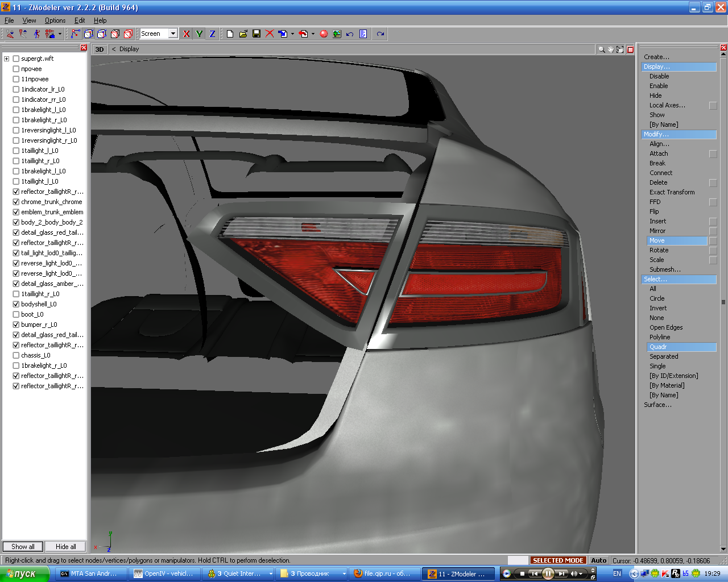Toggle the nodes editing icon
728x582 pixels.
(75, 34)
